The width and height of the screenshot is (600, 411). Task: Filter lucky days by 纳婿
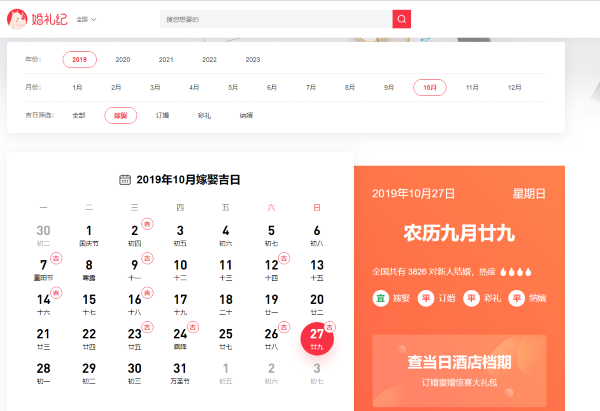click(x=246, y=115)
